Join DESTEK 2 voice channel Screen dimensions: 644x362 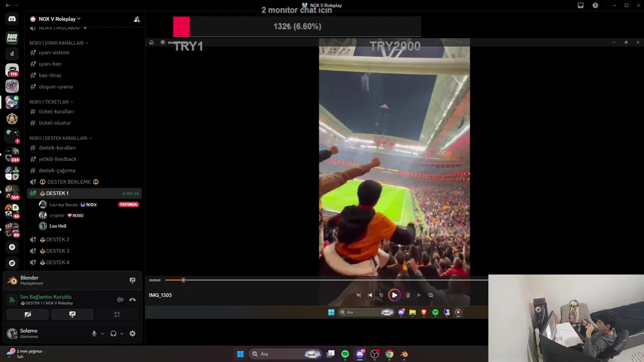click(x=84, y=239)
